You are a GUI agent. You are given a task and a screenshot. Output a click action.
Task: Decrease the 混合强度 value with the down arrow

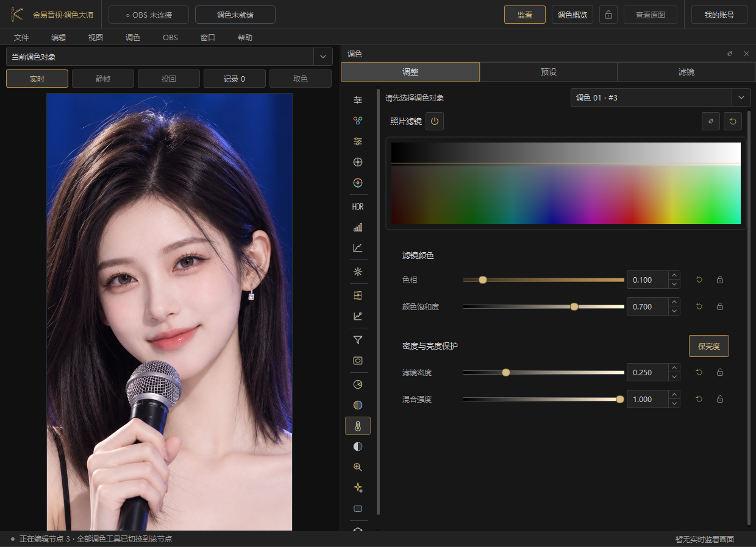[x=674, y=404]
